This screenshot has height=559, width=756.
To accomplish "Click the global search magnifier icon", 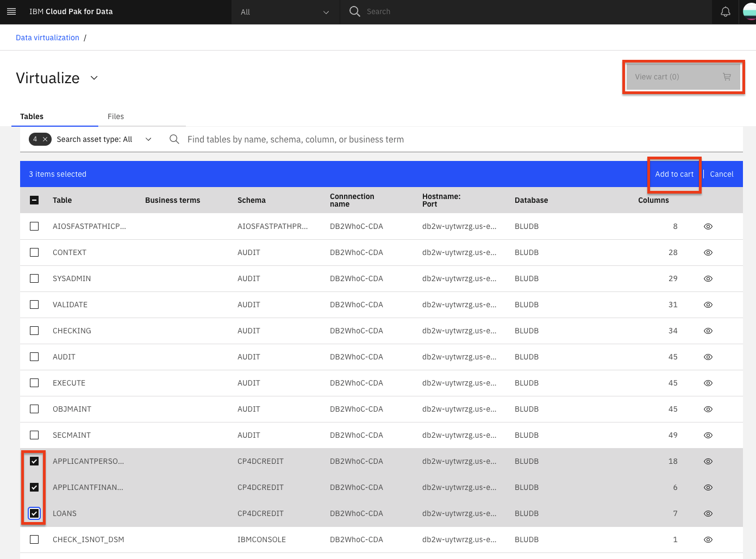I will coord(354,11).
